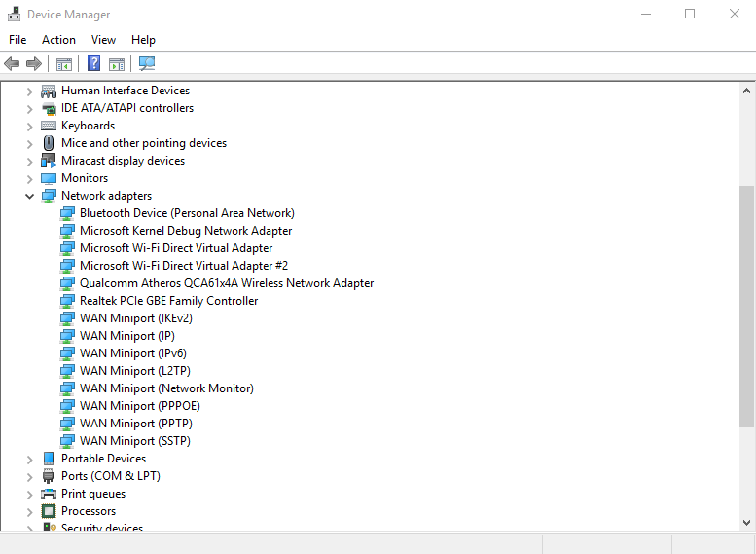Open the Help menu
Image resolution: width=756 pixels, height=554 pixels.
click(x=143, y=40)
